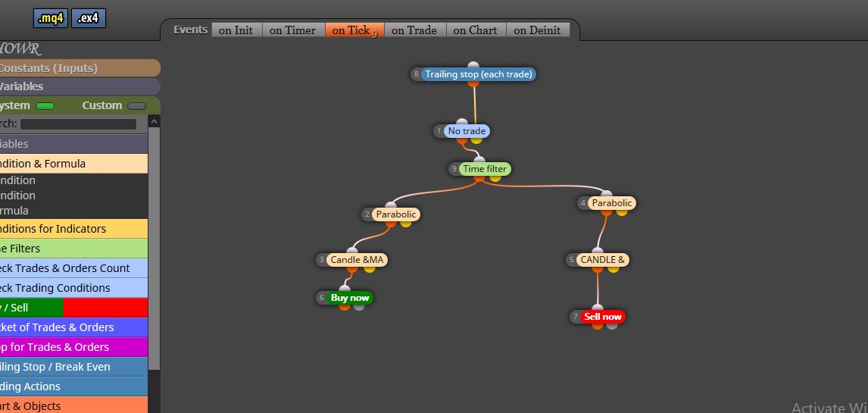
Task: Expand Bucket of Trades & Orders category
Action: (x=73, y=327)
